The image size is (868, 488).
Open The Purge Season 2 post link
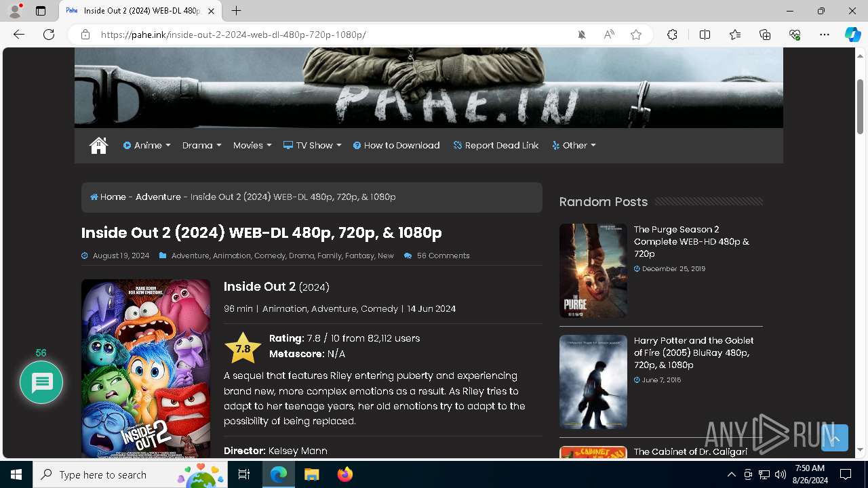coord(692,241)
